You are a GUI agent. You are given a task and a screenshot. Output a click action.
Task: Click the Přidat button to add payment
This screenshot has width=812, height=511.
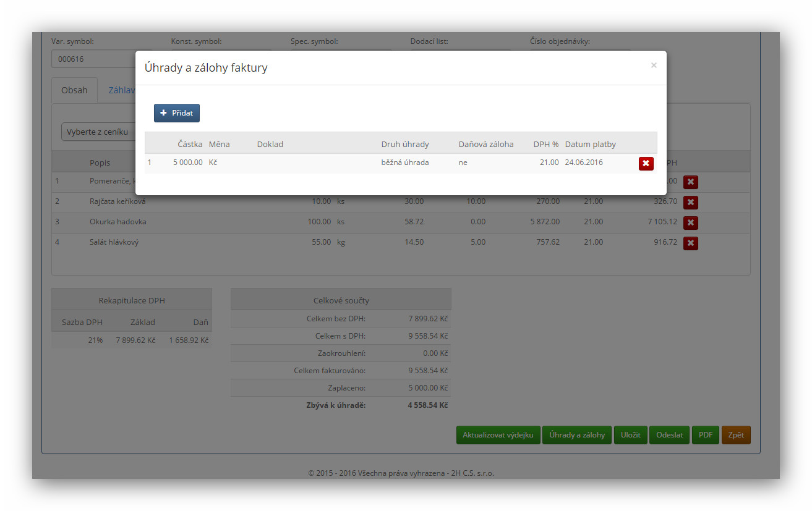177,113
